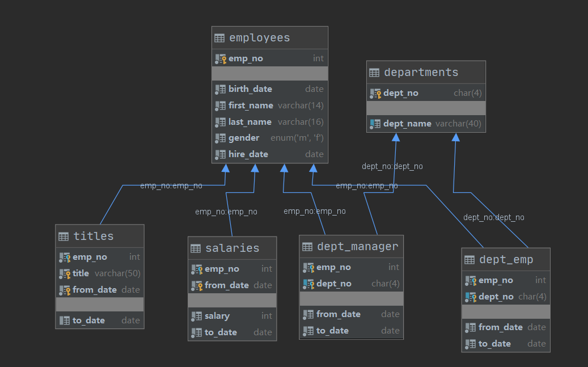Click the varchar(50) type in titles table

point(118,273)
